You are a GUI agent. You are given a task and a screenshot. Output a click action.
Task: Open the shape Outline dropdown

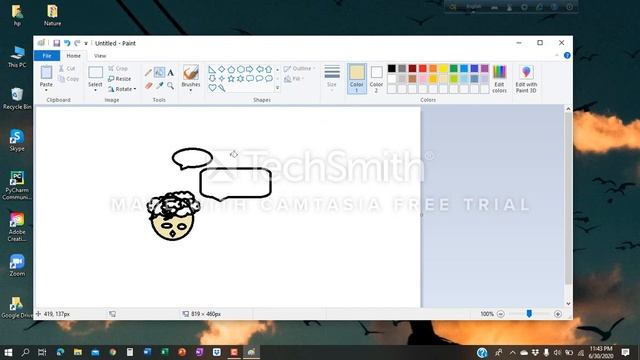click(300, 69)
